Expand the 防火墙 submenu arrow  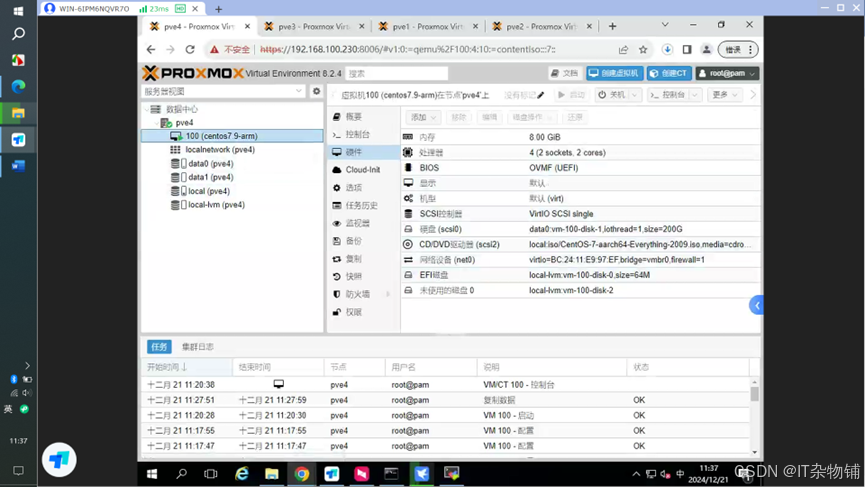388,294
